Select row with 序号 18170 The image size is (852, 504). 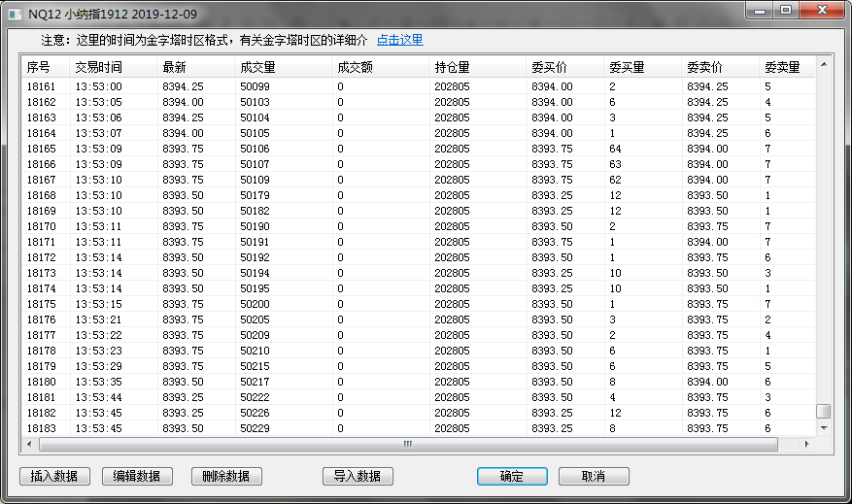(419, 226)
